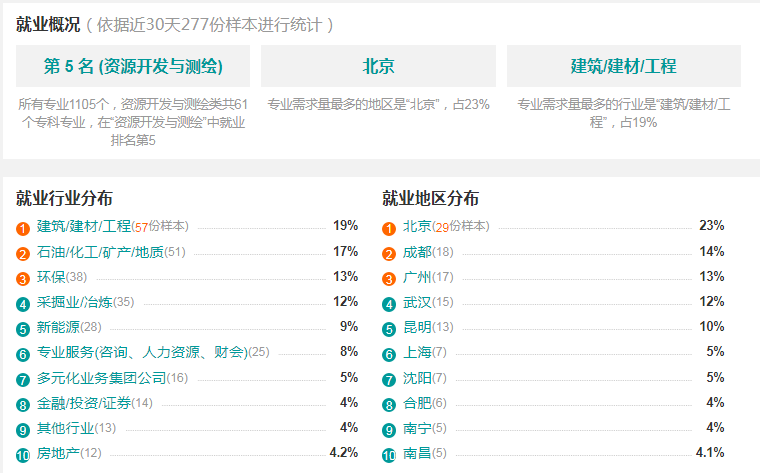The height and width of the screenshot is (473, 760).
Task: Click the teal number 10 badge beside 房地产
Action: (23, 455)
